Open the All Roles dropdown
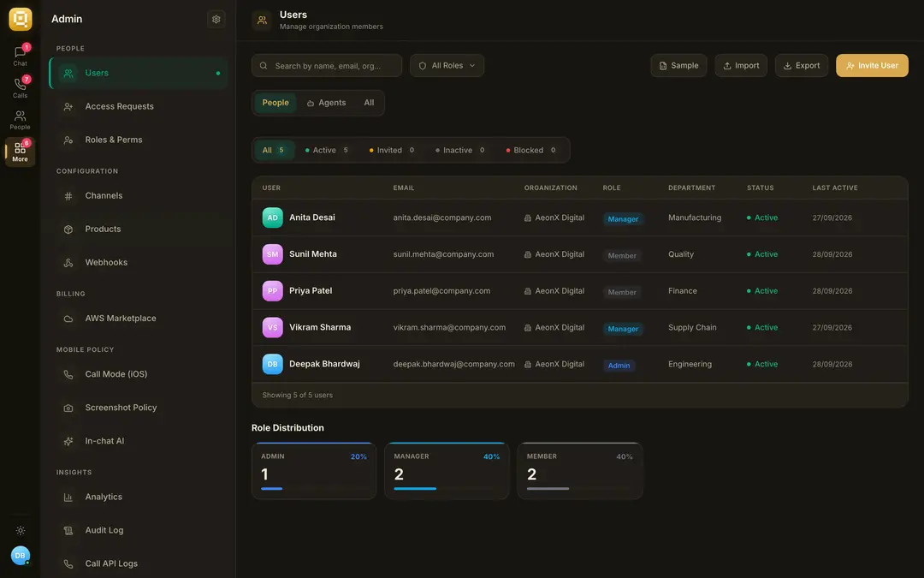This screenshot has height=578, width=924. click(x=447, y=65)
